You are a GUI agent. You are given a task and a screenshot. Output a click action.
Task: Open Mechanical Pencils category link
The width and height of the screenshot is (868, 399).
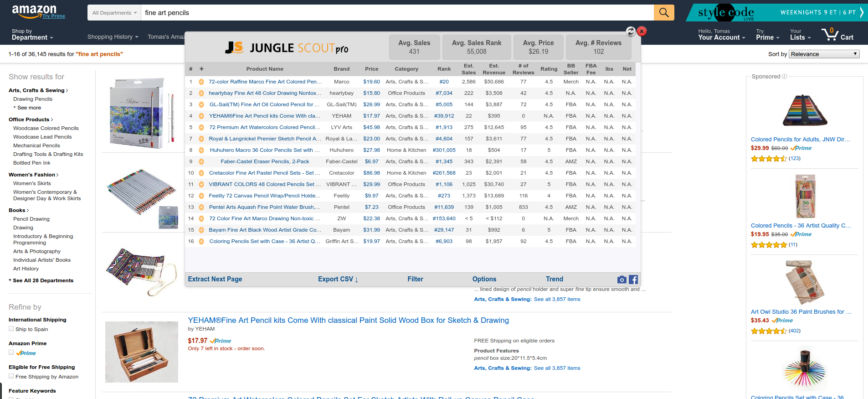click(x=36, y=145)
